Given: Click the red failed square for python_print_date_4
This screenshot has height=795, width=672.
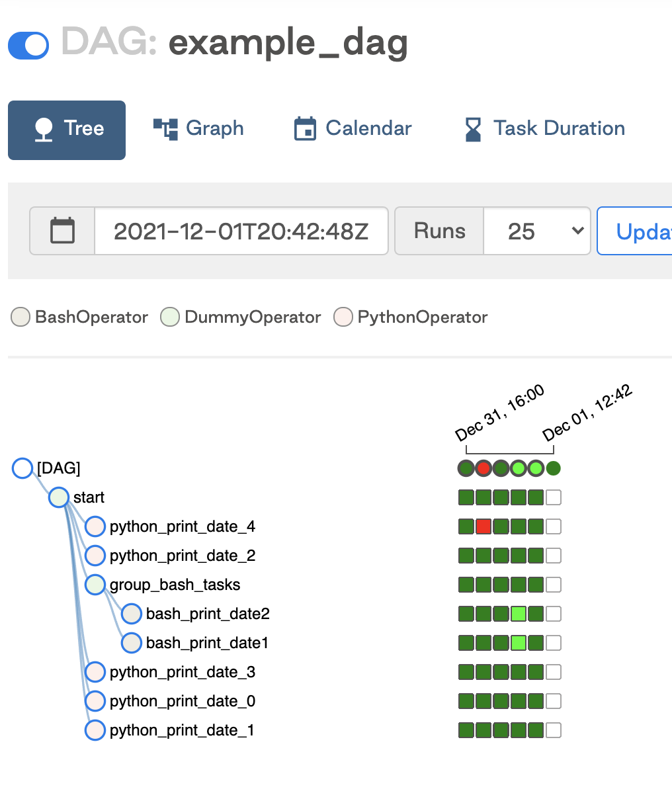Looking at the screenshot, I should [x=483, y=526].
